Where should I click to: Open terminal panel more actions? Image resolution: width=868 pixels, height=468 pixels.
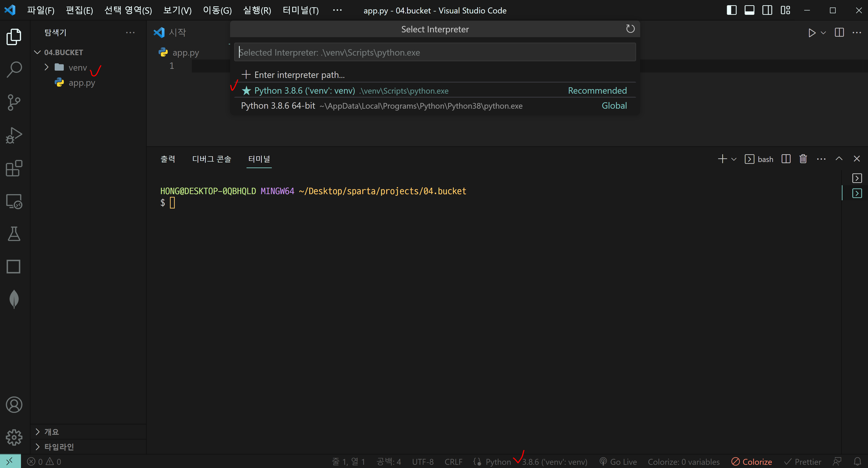point(821,159)
